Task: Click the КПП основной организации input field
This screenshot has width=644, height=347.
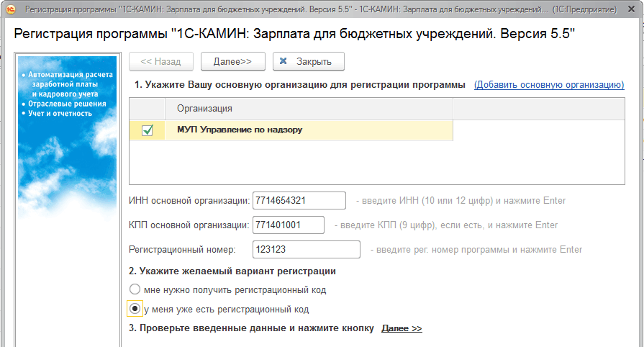Action: tap(289, 225)
